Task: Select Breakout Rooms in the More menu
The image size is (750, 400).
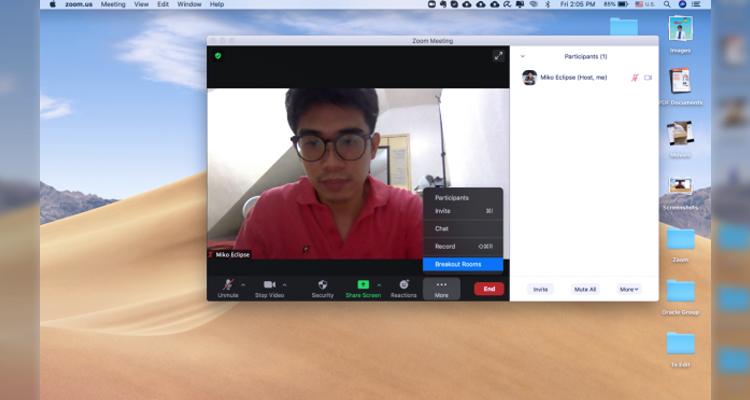Action: pyautogui.click(x=463, y=264)
